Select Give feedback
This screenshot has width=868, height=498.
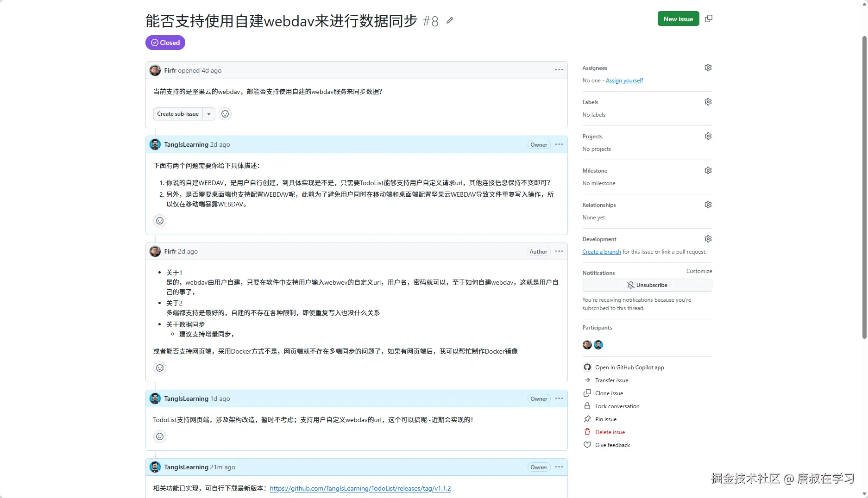612,445
